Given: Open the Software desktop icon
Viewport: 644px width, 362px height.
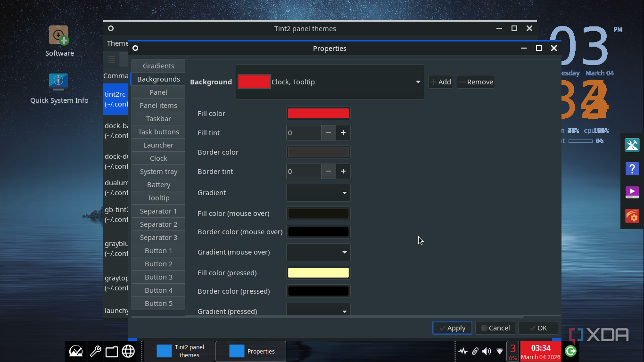Looking at the screenshot, I should pos(59,41).
